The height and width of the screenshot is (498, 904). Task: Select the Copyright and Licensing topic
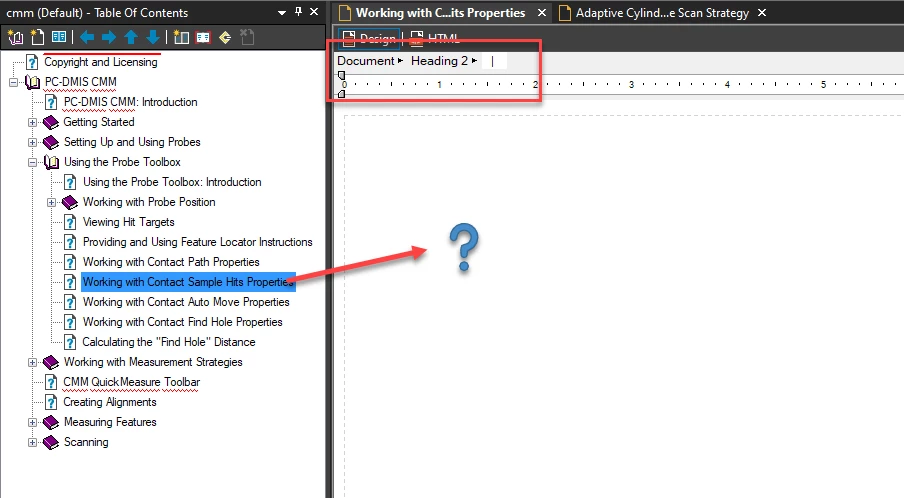[x=100, y=62]
